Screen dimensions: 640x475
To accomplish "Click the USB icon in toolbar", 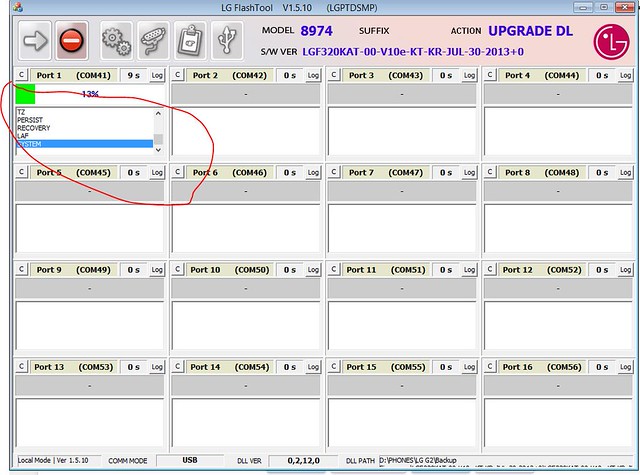I will (x=227, y=42).
